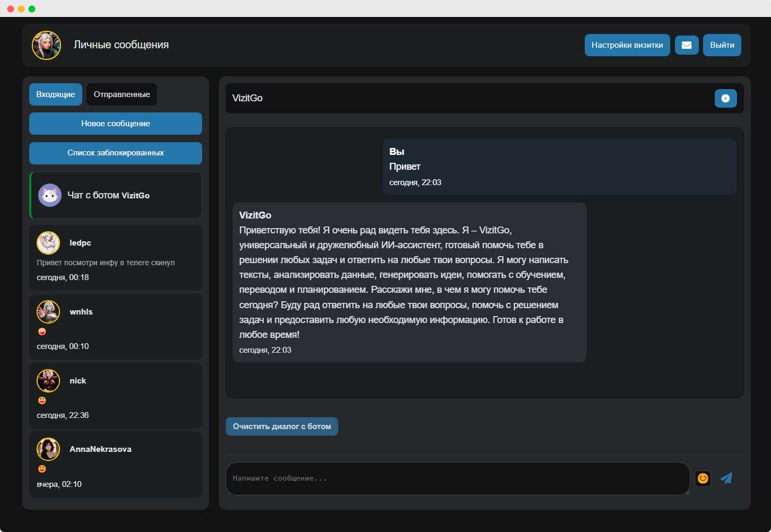Click nick's avatar picture
Viewport: 771px width, 532px height.
point(48,381)
